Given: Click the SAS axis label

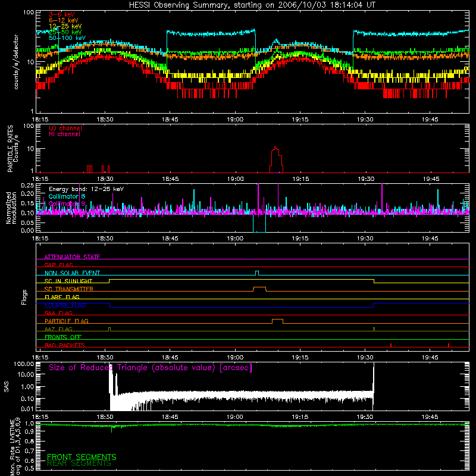Looking at the screenshot, I should (7, 387).
